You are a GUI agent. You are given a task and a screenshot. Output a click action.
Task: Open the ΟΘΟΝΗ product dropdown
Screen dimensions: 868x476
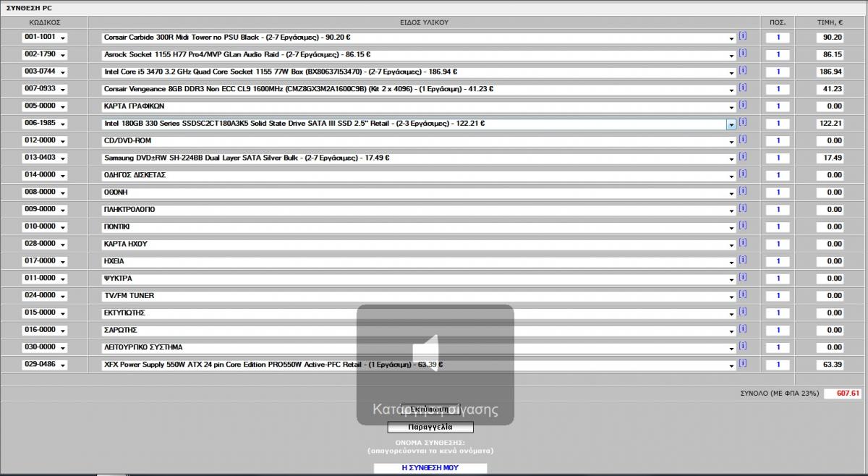point(419,192)
